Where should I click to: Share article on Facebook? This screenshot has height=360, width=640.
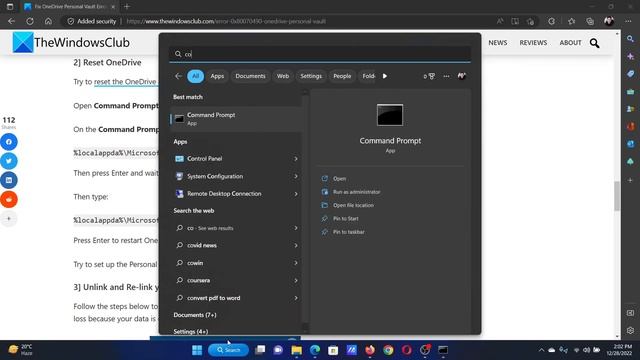coord(9,142)
